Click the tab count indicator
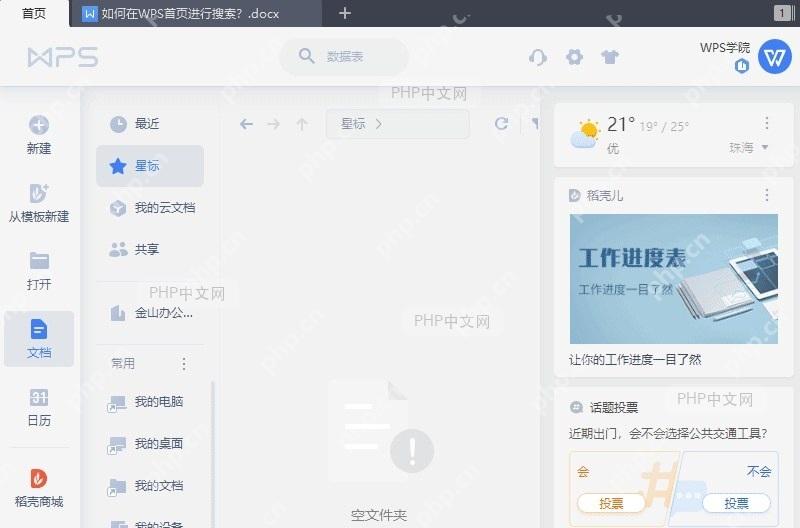 pyautogui.click(x=782, y=13)
